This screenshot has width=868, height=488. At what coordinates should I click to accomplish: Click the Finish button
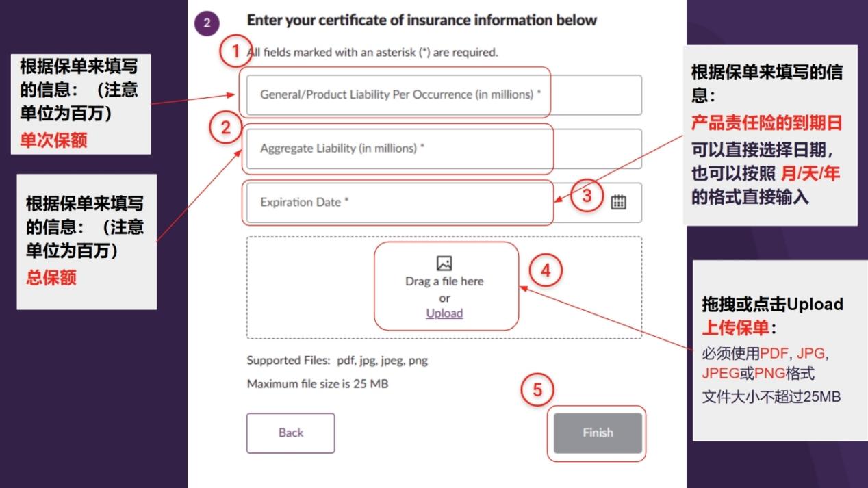tap(598, 433)
